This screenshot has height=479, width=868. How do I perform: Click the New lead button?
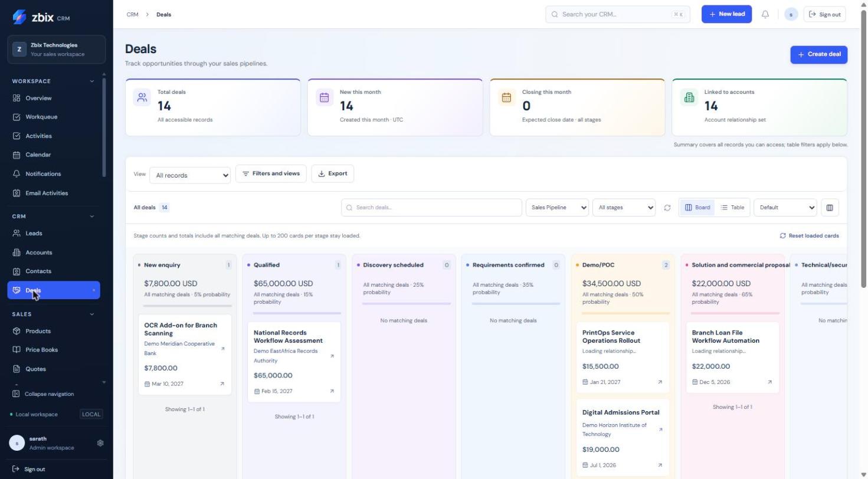tap(726, 14)
